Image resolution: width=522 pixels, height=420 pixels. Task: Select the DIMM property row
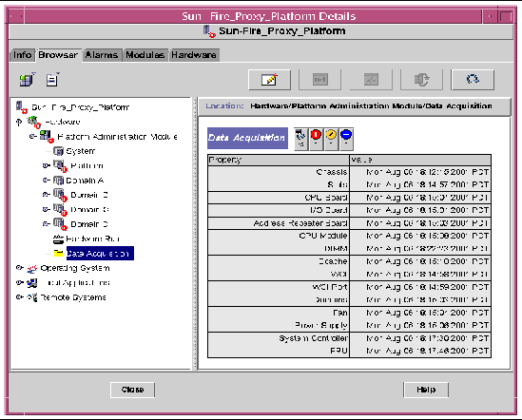point(349,249)
